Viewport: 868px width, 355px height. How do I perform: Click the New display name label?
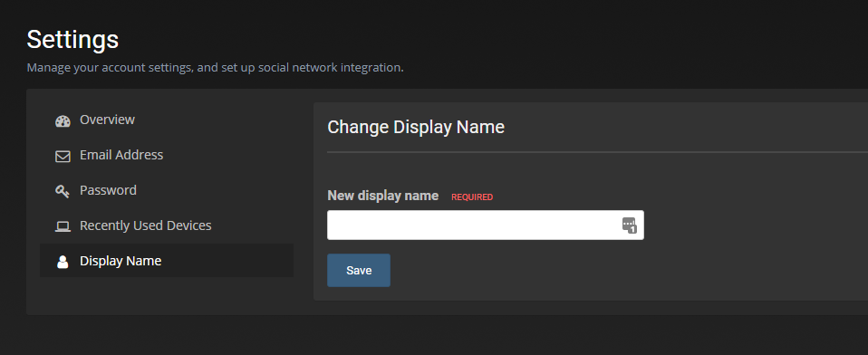click(383, 196)
